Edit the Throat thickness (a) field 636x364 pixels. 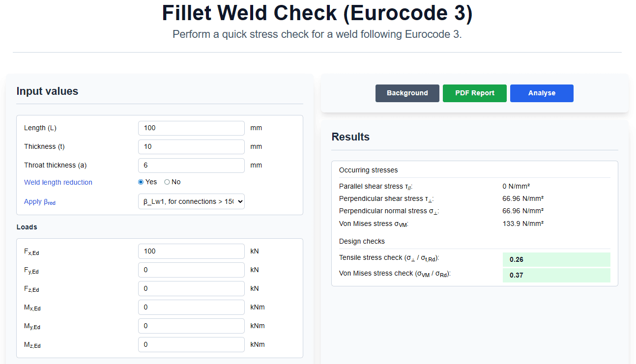coord(191,166)
